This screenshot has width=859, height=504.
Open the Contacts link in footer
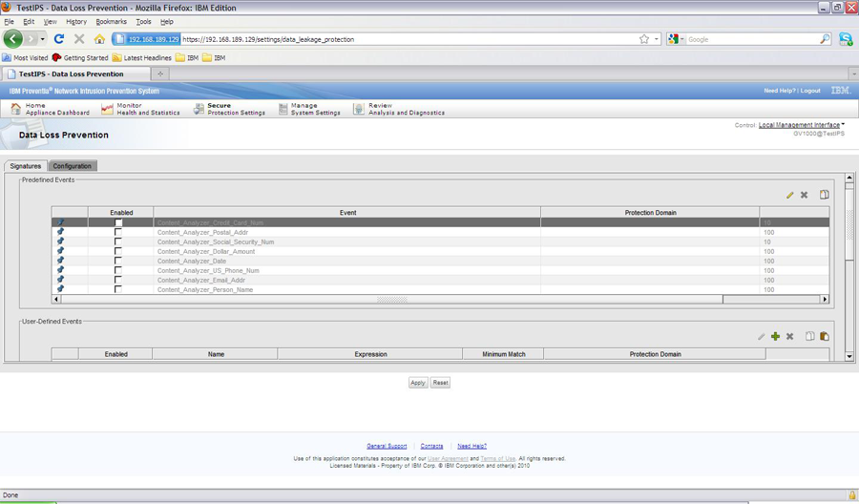click(431, 446)
